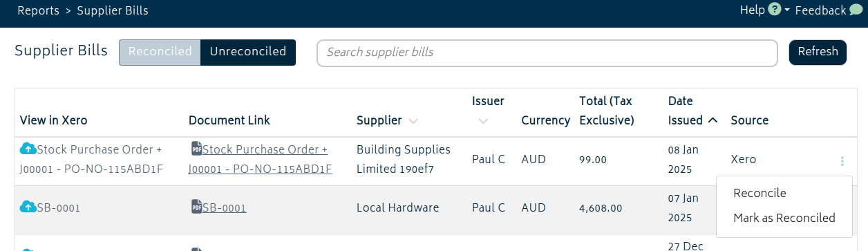Click the Issuer column header
Screen dimensions: 868x251
(x=488, y=102)
